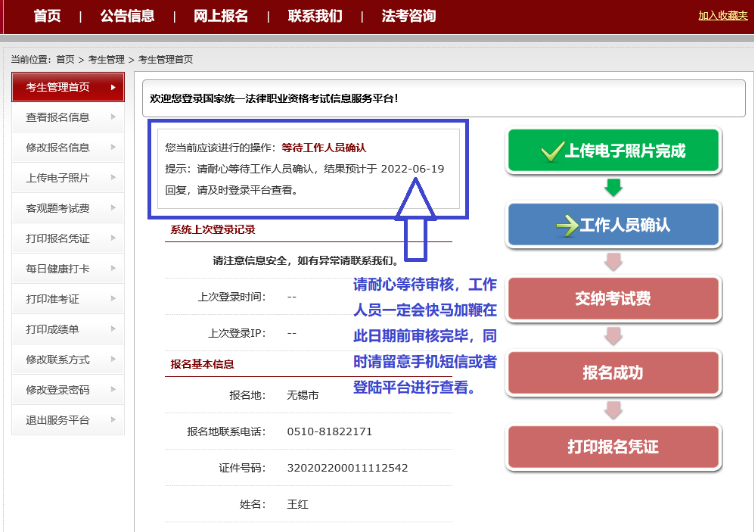Screen dimensions: 754x532
Task: Click the 报名成功 step button
Action: click(x=613, y=373)
